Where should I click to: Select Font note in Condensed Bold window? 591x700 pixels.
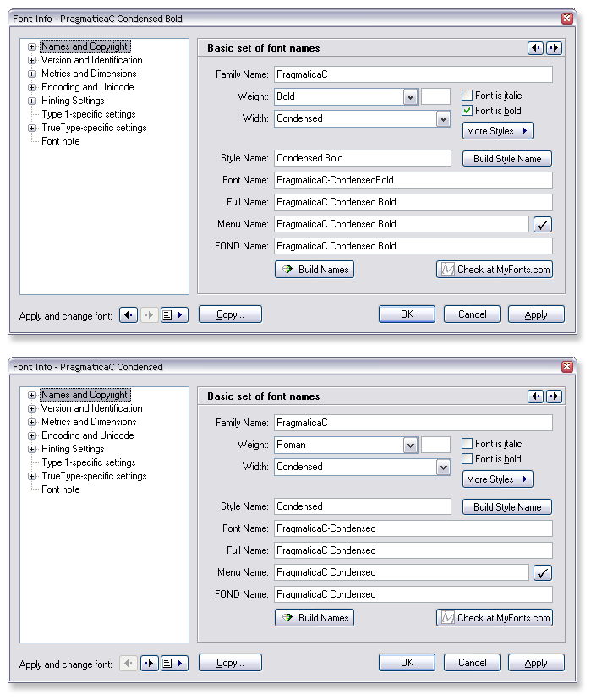click(61, 141)
